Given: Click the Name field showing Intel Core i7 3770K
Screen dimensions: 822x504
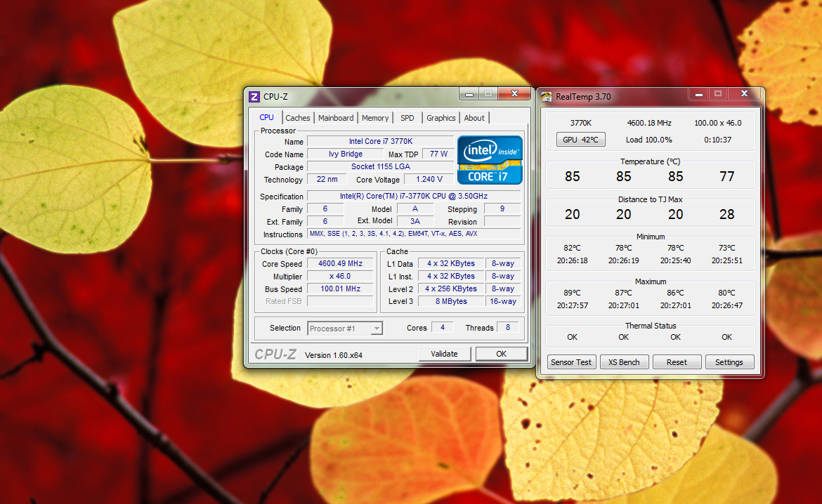Looking at the screenshot, I should point(381,142).
